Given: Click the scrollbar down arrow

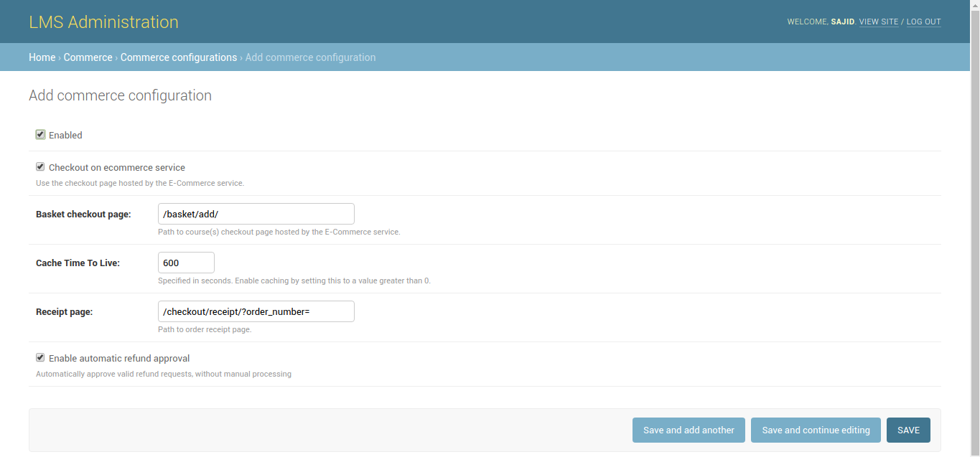Looking at the screenshot, I should [974, 451].
